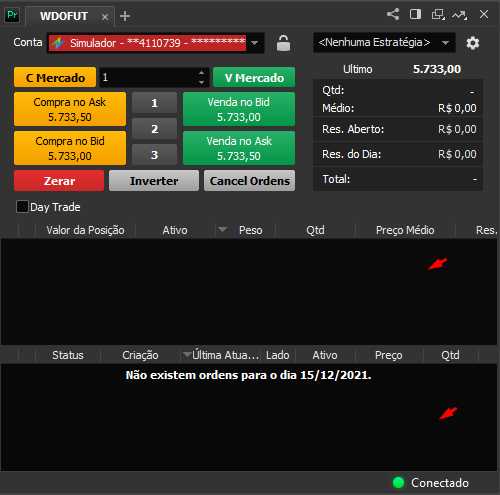
Task: Toggle the side panel layout icon
Action: 415,14
